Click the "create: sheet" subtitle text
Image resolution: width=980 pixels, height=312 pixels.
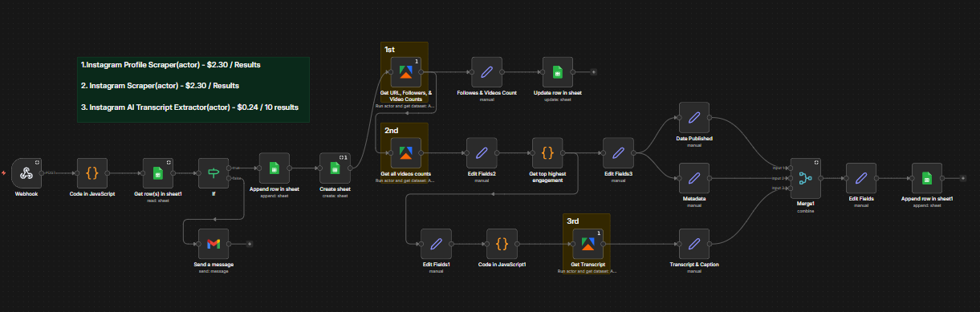335,195
